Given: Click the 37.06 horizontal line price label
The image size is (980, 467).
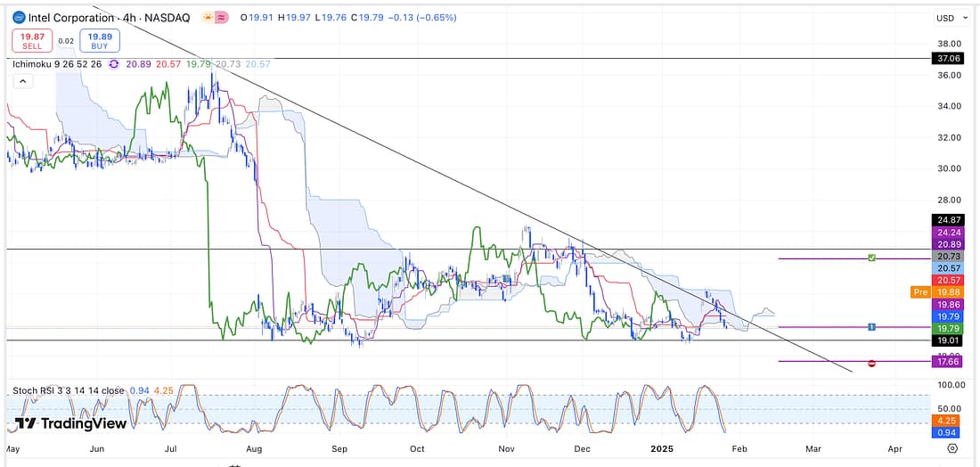Looking at the screenshot, I should (x=946, y=58).
